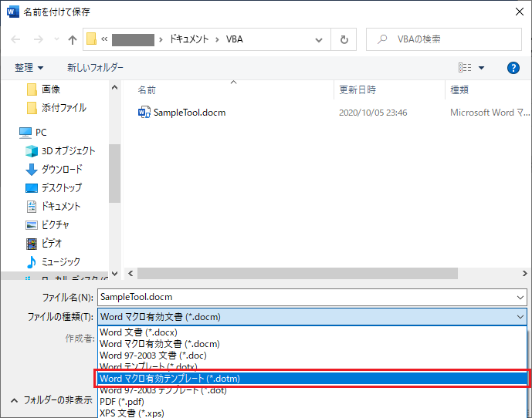The image size is (532, 418).
Task: Choose Word テンプレート (*.dotx) file type
Action: coord(312,366)
